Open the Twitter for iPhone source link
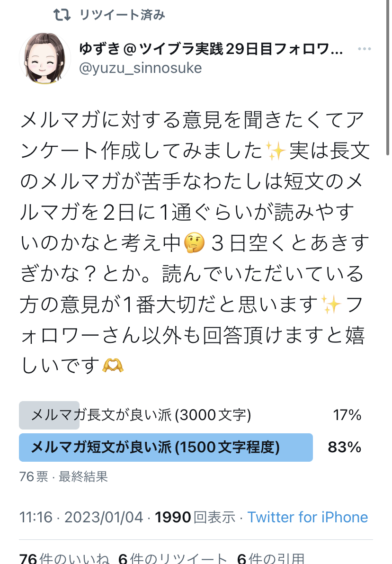This screenshot has height=564, width=392. tap(307, 517)
